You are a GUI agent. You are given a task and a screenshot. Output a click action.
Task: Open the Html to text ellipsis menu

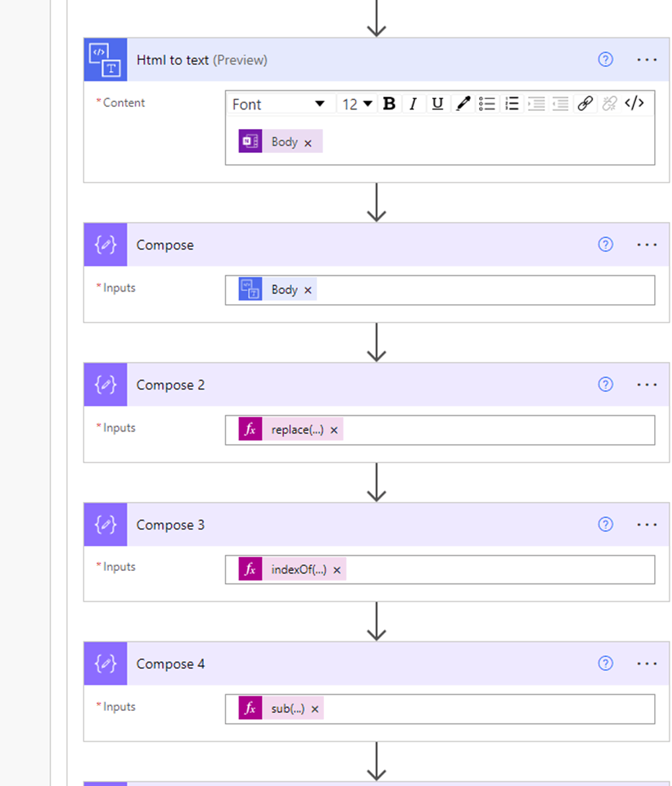pyautogui.click(x=646, y=60)
